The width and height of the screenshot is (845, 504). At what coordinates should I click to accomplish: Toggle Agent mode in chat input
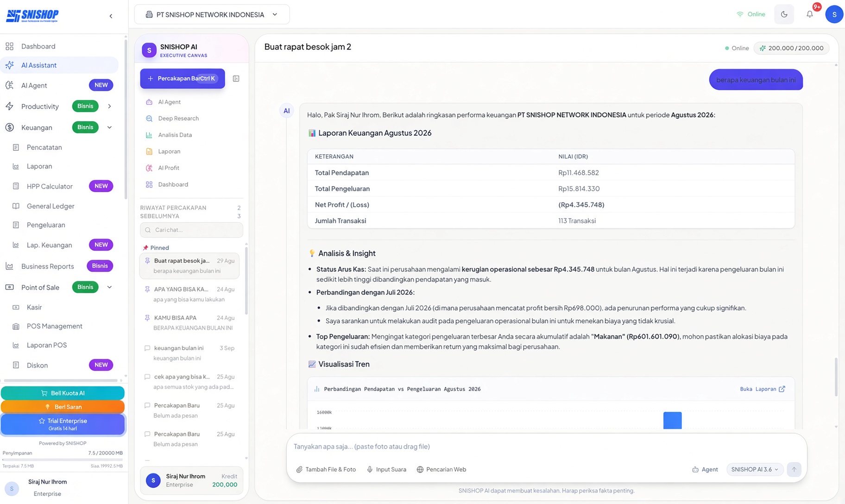tap(705, 469)
